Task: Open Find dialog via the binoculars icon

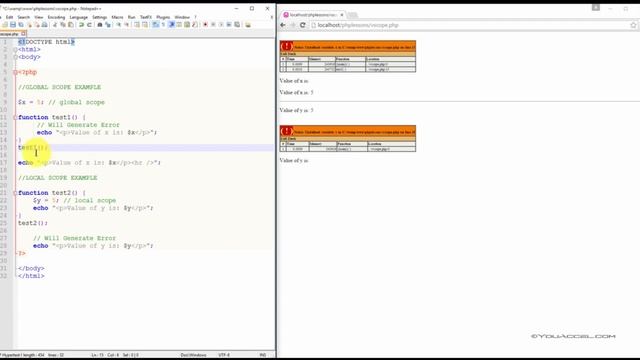Action: tap(100, 25)
